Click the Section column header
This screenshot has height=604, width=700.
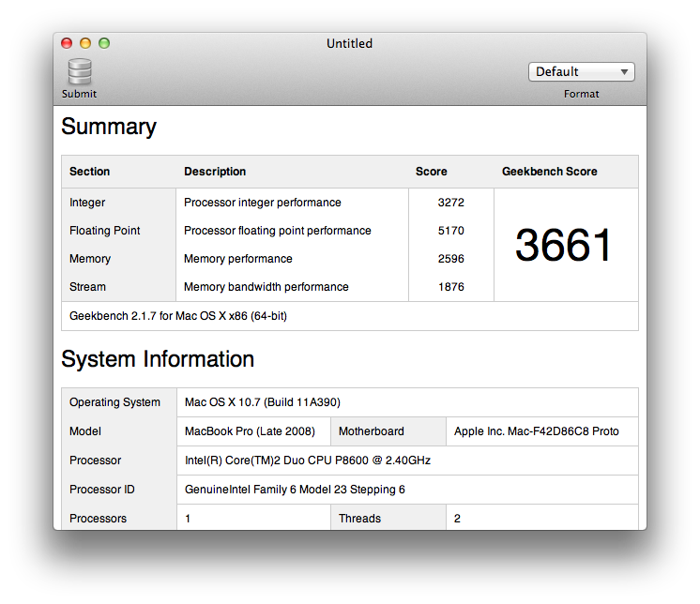90,172
